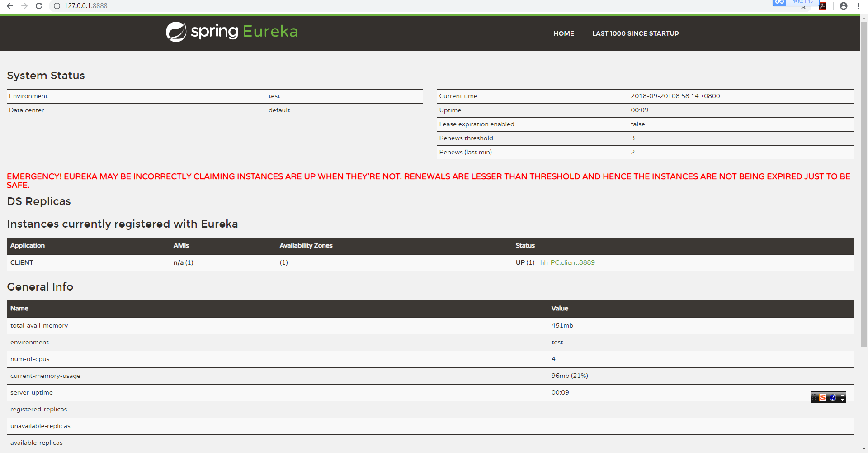
Task: Click the available-replicas row name
Action: point(36,443)
